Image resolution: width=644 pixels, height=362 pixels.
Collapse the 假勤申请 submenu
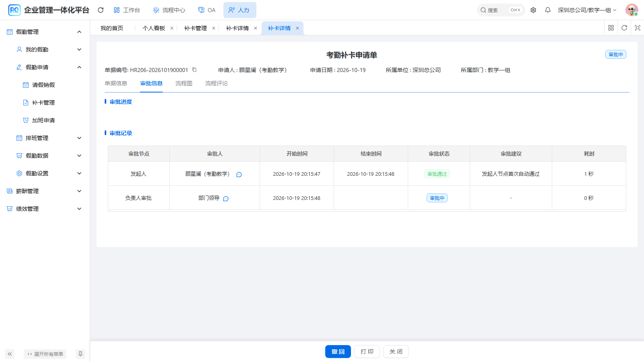79,67
